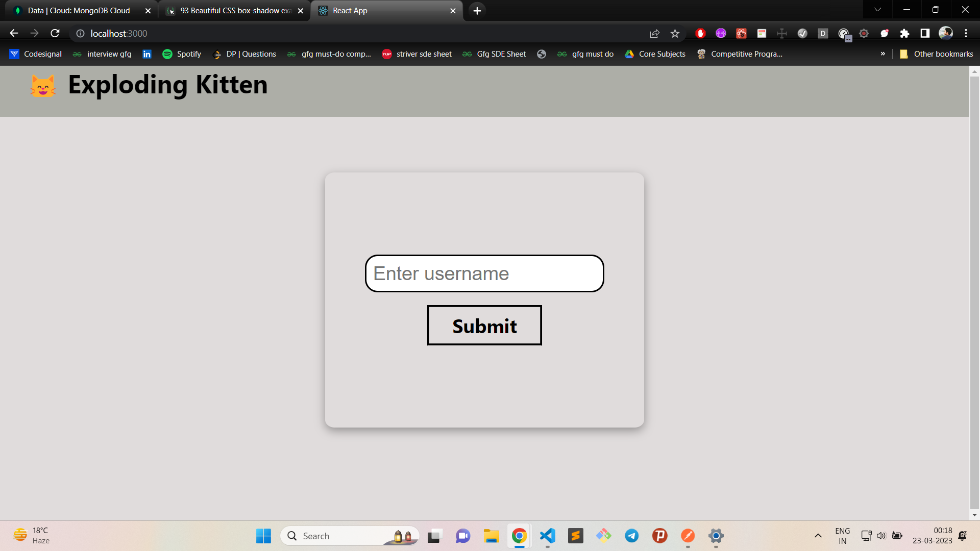Screen dimensions: 980x551
Task: Expand hidden bookmarks with double chevron
Action: pyautogui.click(x=883, y=54)
